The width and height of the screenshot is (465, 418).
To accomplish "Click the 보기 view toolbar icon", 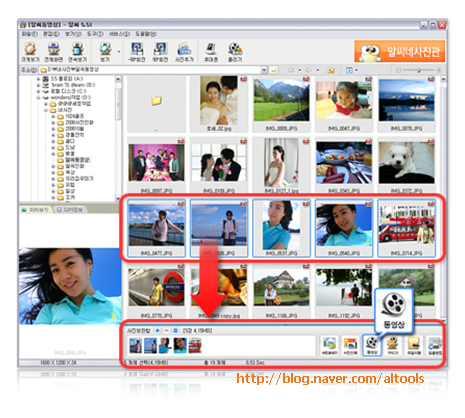I will click(x=105, y=52).
